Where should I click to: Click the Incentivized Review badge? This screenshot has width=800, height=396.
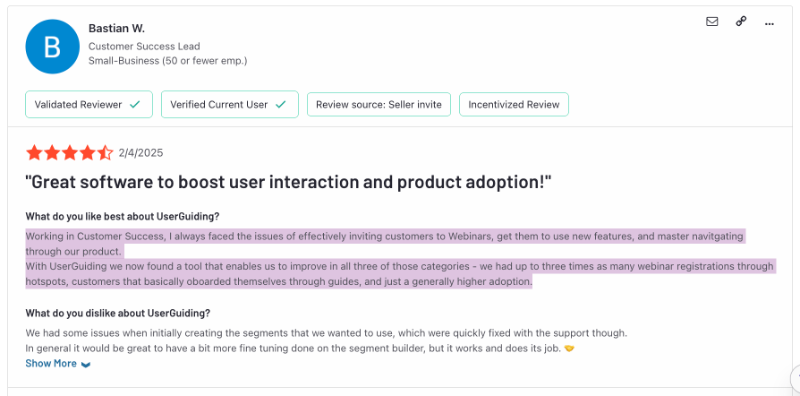click(514, 105)
